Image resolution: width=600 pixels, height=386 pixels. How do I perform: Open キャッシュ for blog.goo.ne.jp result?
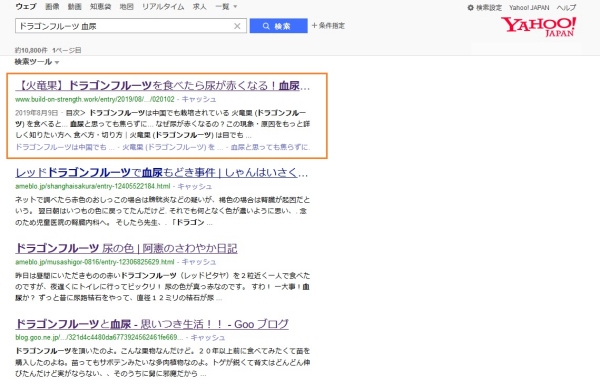click(208, 337)
